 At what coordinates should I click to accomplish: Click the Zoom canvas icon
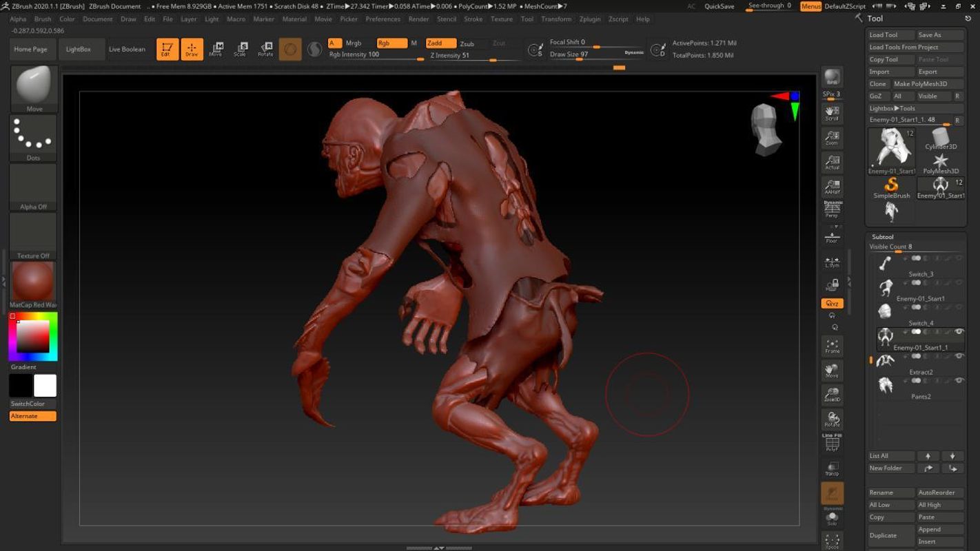tap(832, 138)
